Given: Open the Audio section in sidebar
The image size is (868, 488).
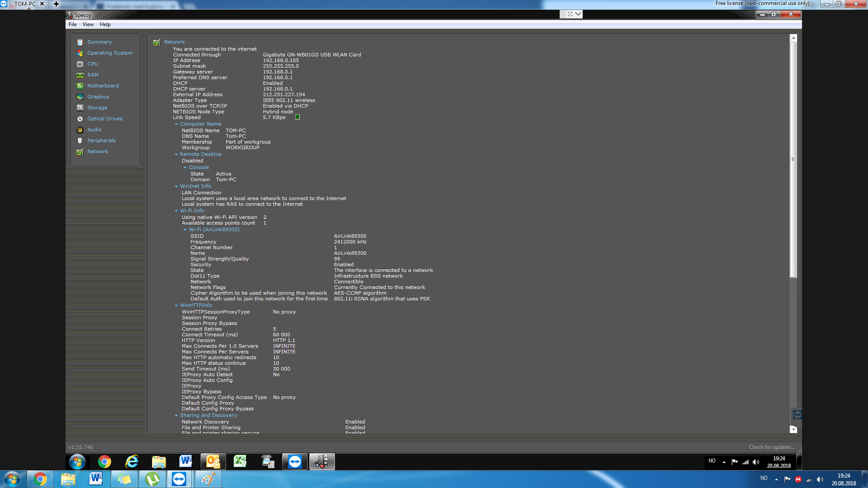Looking at the screenshot, I should point(94,130).
